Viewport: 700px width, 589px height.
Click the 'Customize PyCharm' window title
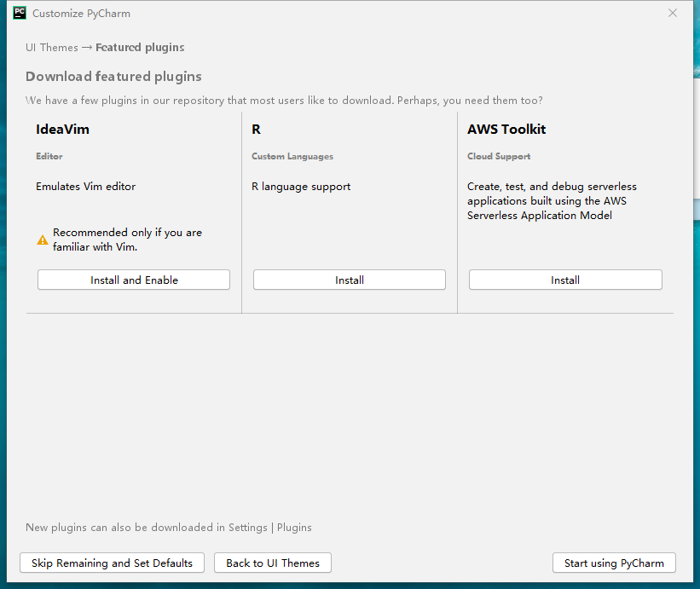coord(81,14)
